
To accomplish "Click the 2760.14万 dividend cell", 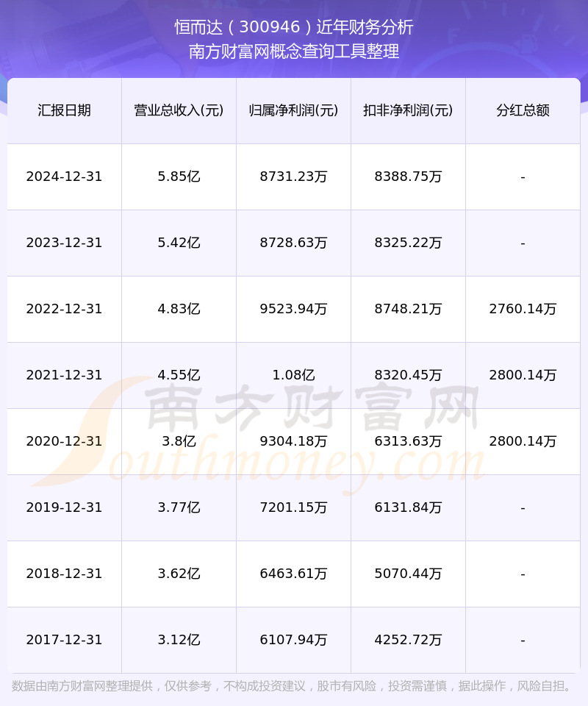I will click(x=523, y=309).
